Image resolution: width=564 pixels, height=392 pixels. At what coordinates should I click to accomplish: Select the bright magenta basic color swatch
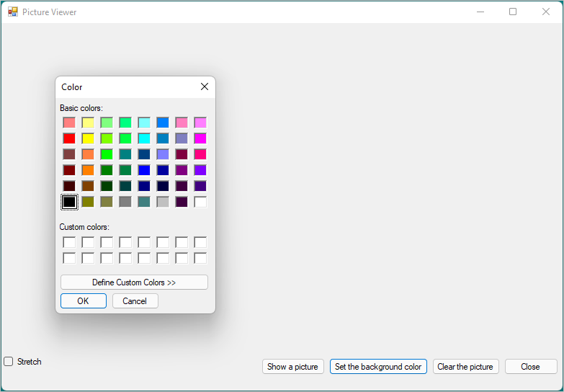[x=200, y=138]
